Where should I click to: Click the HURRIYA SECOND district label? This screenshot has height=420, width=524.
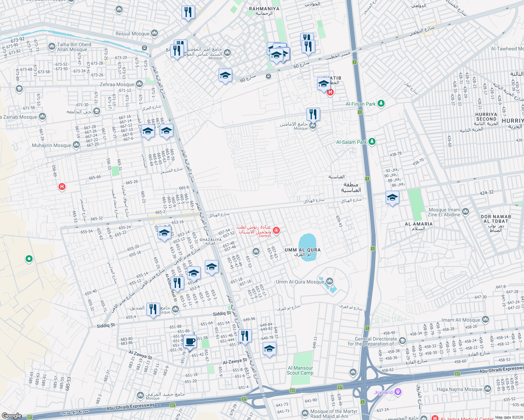click(486, 117)
